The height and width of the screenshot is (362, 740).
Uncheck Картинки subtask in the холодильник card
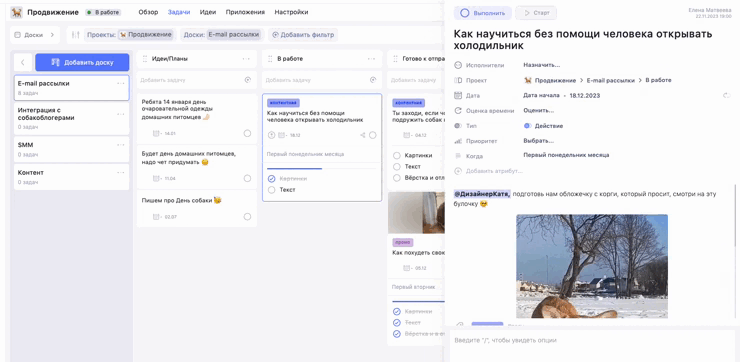[271, 179]
